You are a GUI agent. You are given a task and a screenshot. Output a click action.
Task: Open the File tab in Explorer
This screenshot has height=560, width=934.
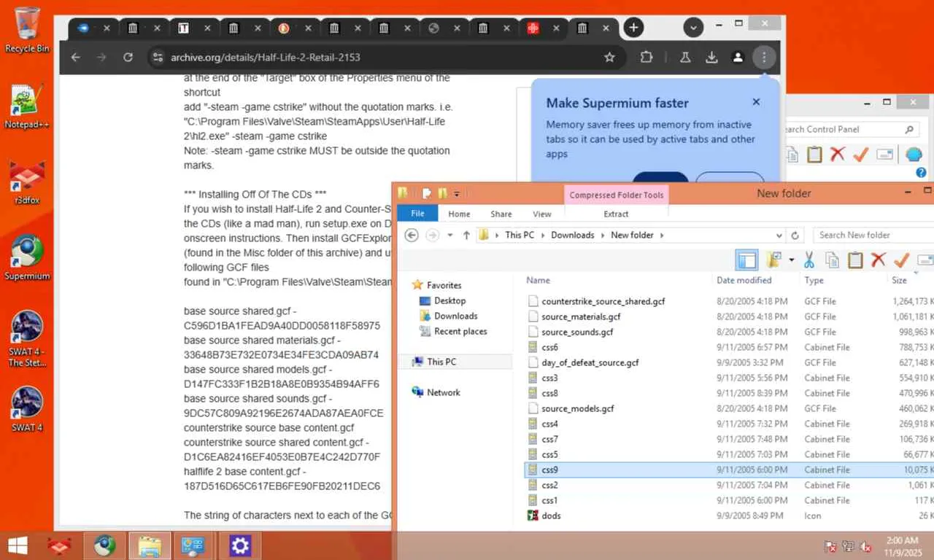coord(417,214)
